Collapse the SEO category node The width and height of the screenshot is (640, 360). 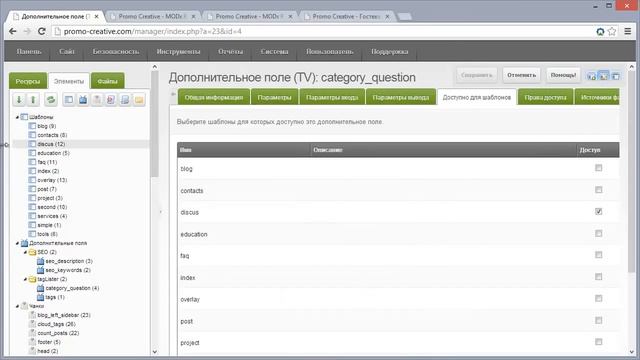pos(25,252)
